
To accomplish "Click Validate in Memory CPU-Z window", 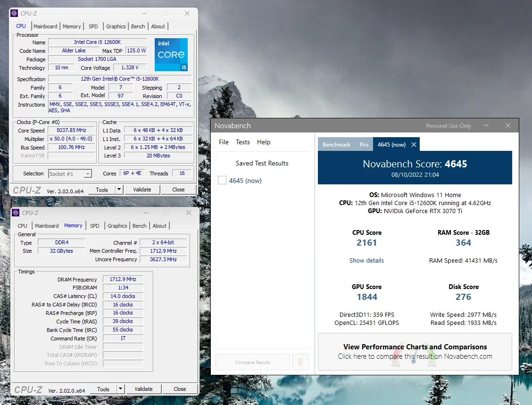I will tap(143, 389).
